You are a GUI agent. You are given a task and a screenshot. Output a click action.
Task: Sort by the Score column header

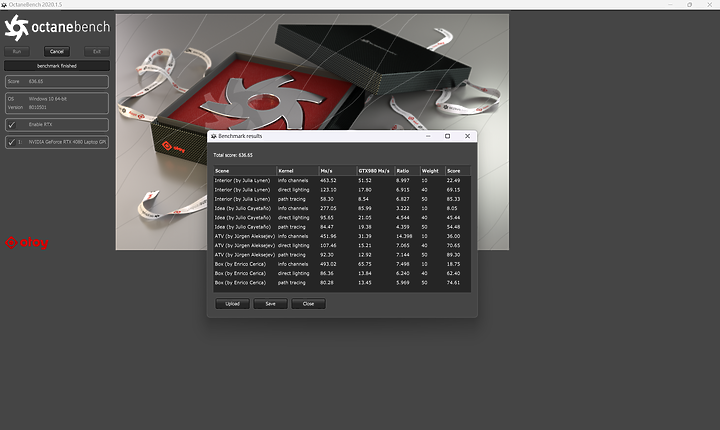(x=458, y=171)
